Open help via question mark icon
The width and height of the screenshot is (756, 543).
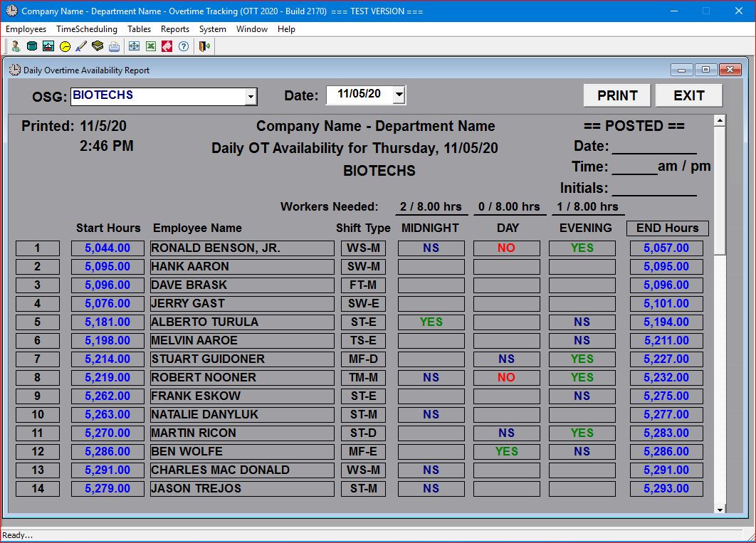184,46
